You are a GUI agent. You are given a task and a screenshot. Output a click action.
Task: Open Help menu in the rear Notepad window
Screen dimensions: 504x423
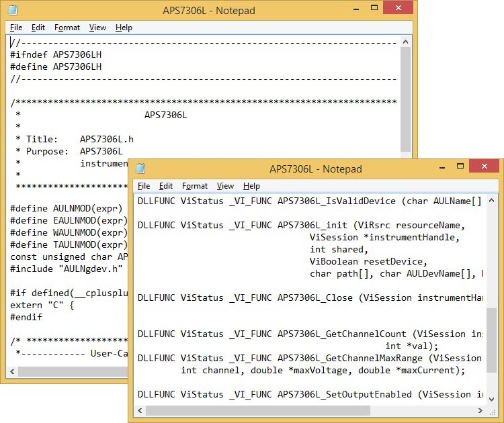click(x=124, y=28)
